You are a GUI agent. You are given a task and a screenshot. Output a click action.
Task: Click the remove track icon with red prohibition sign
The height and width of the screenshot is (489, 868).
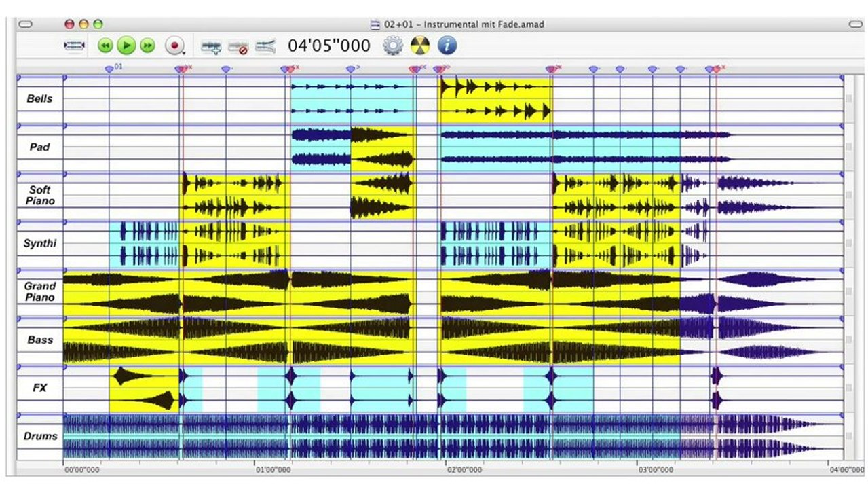click(x=238, y=47)
